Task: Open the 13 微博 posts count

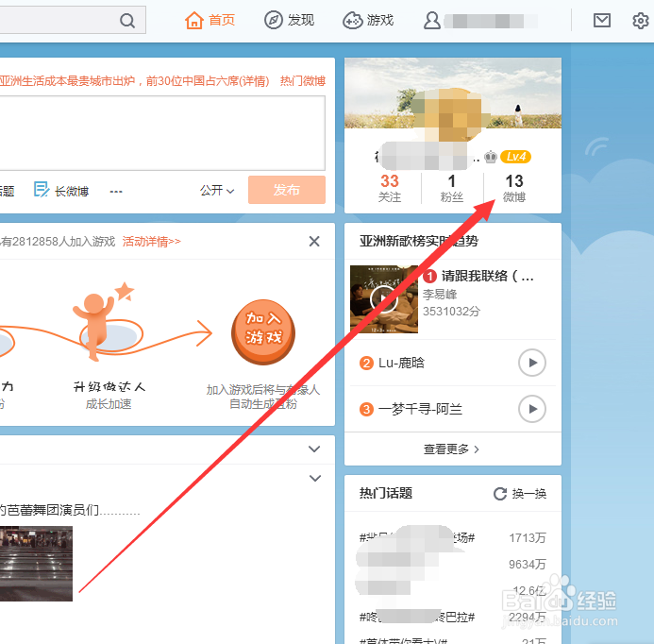Action: (513, 188)
